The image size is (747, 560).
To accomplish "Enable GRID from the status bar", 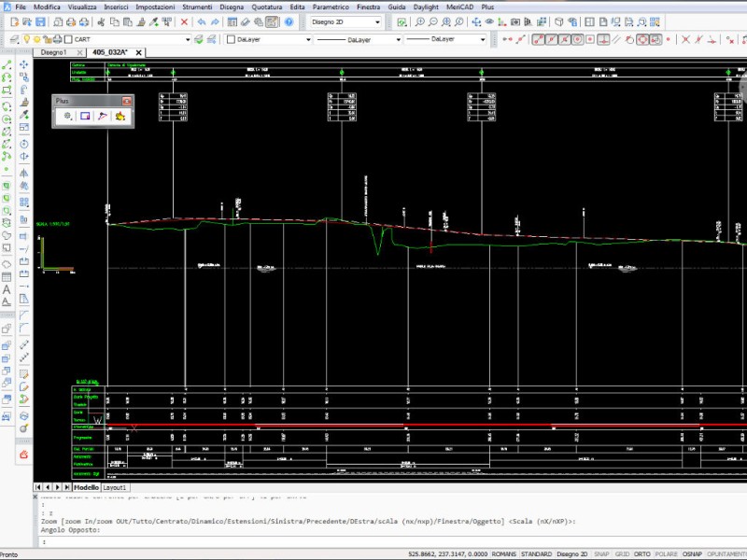I will pos(622,553).
